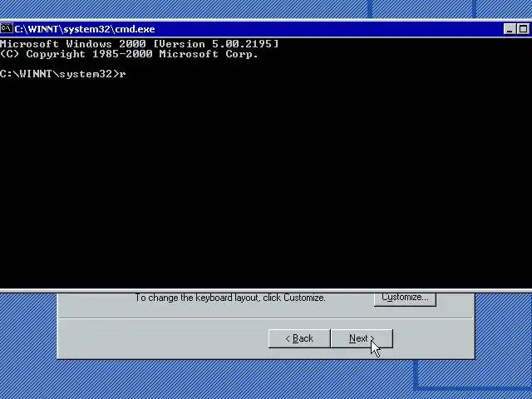The width and height of the screenshot is (532, 399).
Task: Click 'To change the keyboard layout' text
Action: point(230,298)
